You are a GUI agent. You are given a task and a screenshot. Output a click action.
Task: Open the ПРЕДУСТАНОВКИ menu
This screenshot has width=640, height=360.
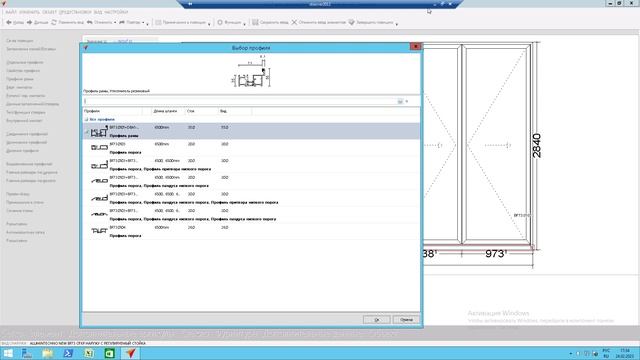(x=75, y=12)
